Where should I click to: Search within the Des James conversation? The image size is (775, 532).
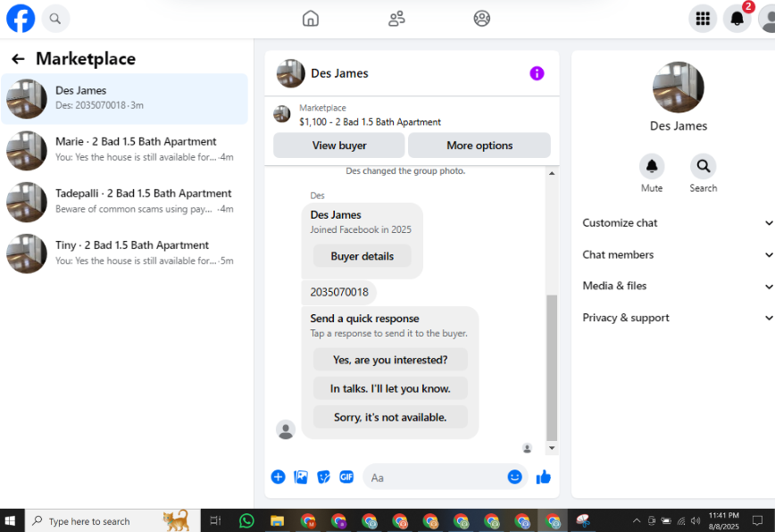point(704,166)
